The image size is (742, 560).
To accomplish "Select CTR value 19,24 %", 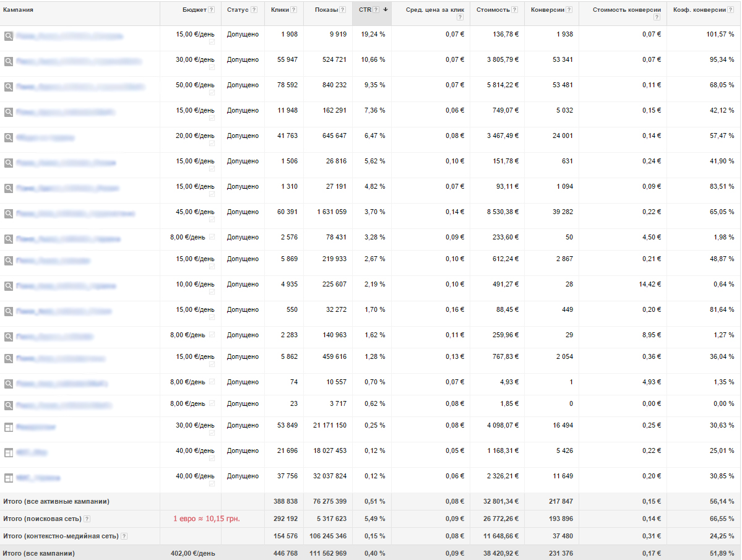I will [373, 34].
